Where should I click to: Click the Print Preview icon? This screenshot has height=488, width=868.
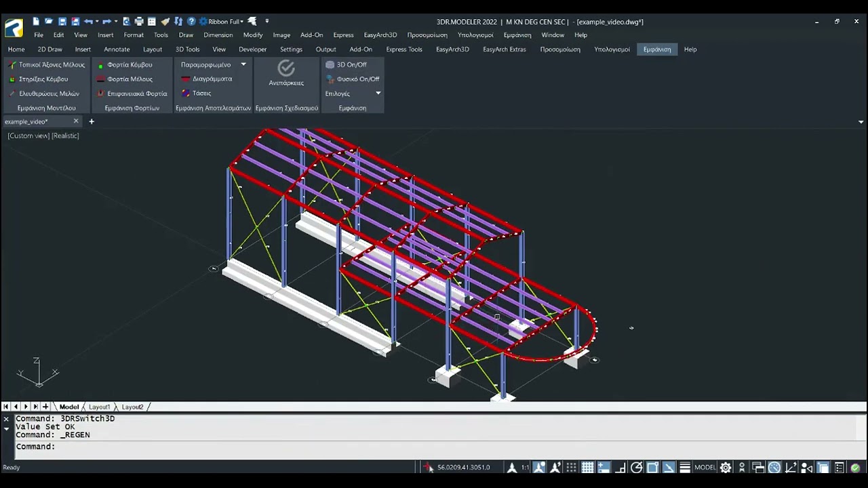coord(126,22)
